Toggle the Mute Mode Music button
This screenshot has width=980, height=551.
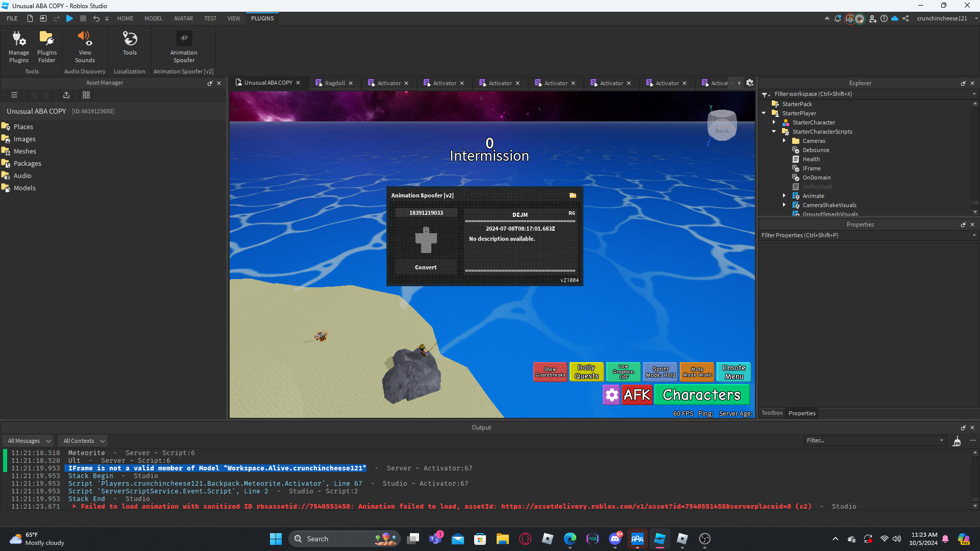pos(697,372)
